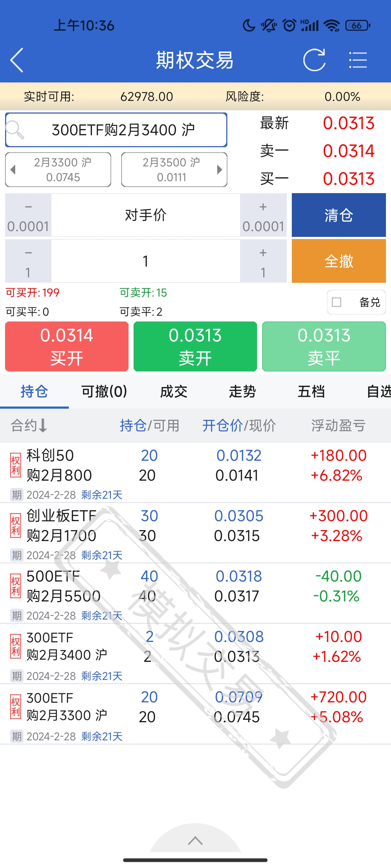
Task: Open the 对手价 price type selector
Action: point(146,215)
